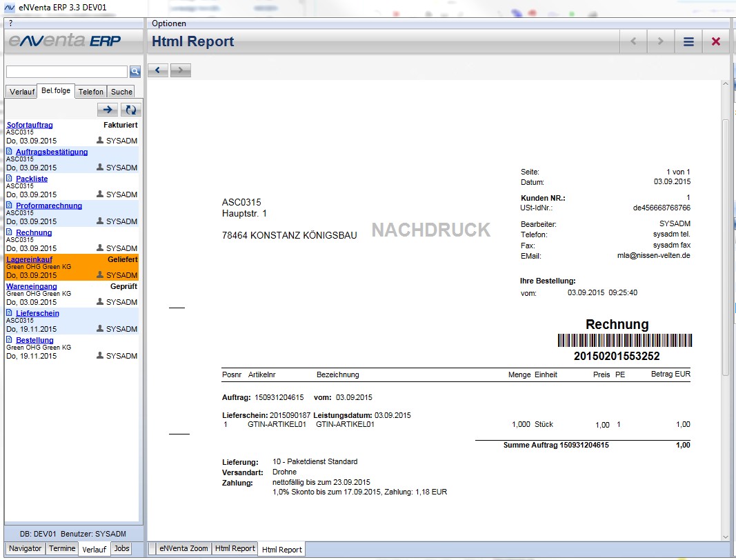The image size is (736, 560).
Task: Switch to the Verlauf tab at top
Action: (21, 92)
